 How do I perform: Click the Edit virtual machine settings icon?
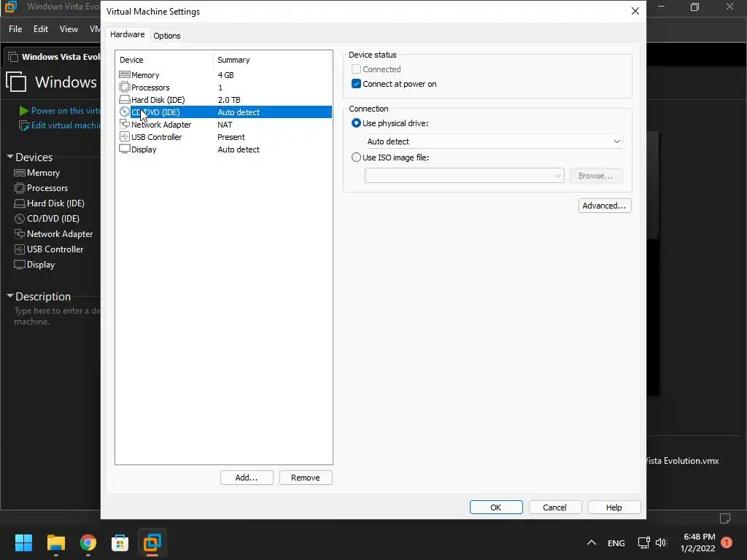coord(24,125)
